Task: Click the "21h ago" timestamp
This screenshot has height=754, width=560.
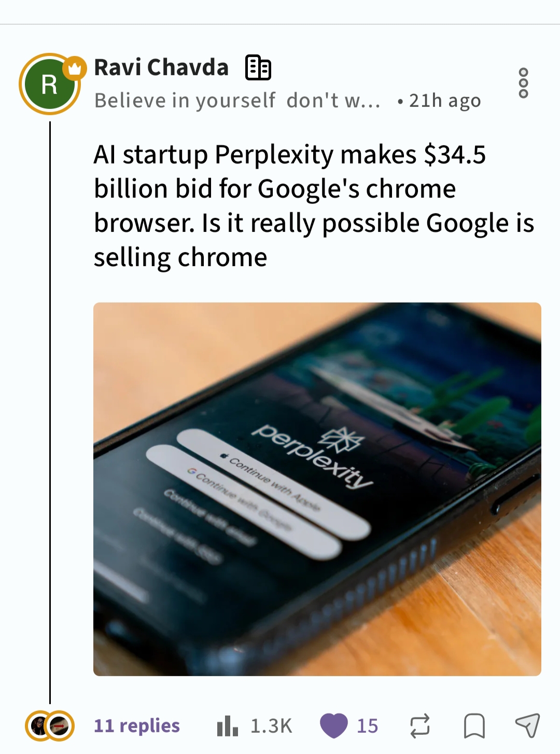Action: [445, 101]
